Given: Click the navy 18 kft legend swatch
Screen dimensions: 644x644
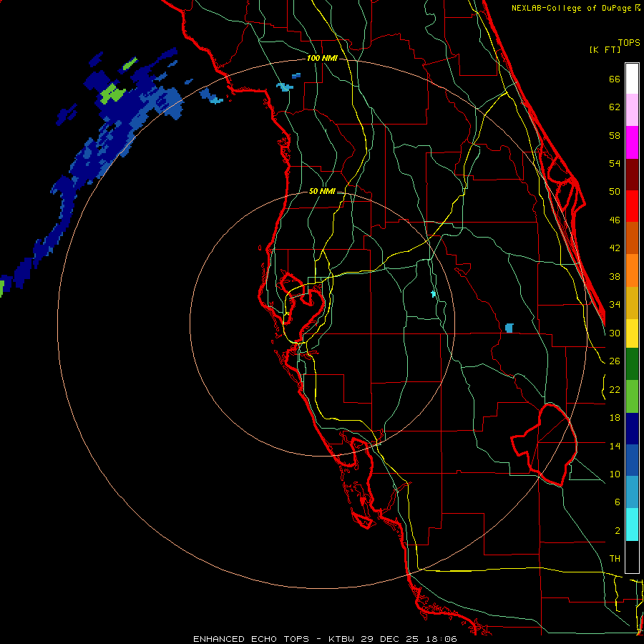Looking at the screenshot, I should pyautogui.click(x=632, y=429).
